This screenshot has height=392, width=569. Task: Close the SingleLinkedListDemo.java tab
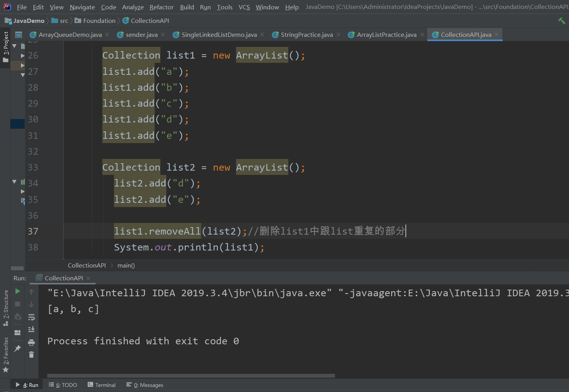(262, 35)
